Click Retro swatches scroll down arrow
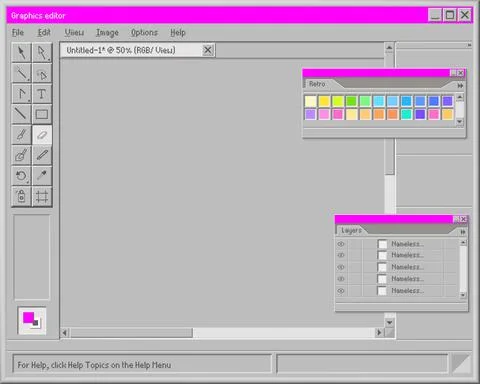 click(x=460, y=122)
